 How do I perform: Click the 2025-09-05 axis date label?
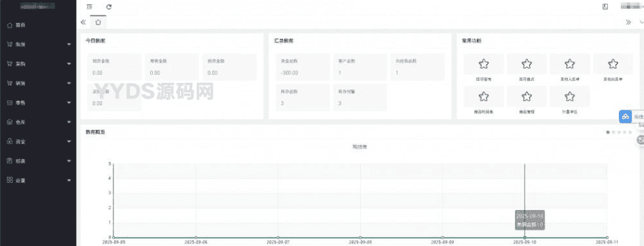[x=113, y=243]
